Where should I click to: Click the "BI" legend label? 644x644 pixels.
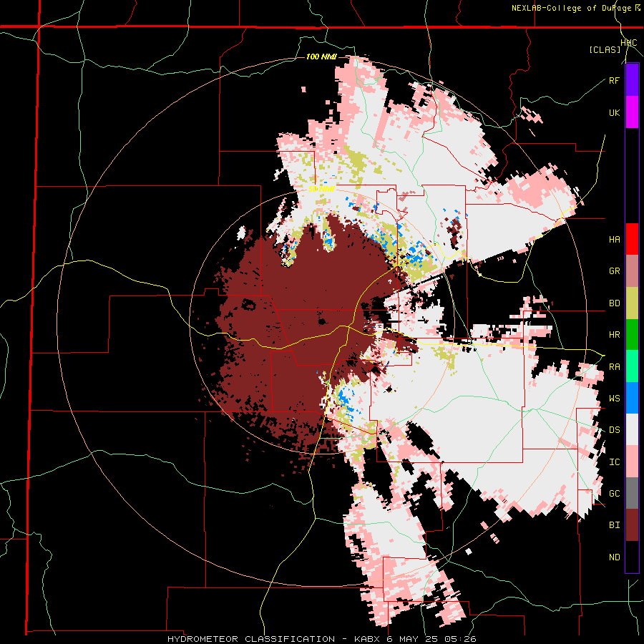pos(614,525)
